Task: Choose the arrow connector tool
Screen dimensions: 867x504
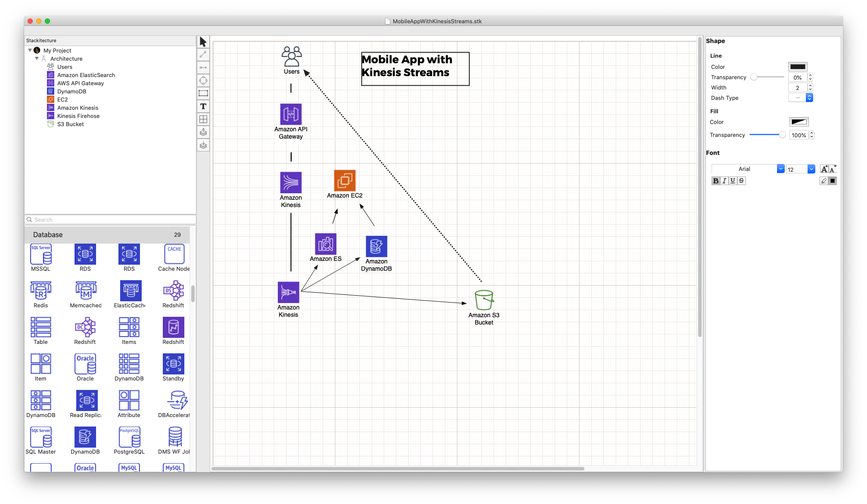Action: click(x=203, y=68)
